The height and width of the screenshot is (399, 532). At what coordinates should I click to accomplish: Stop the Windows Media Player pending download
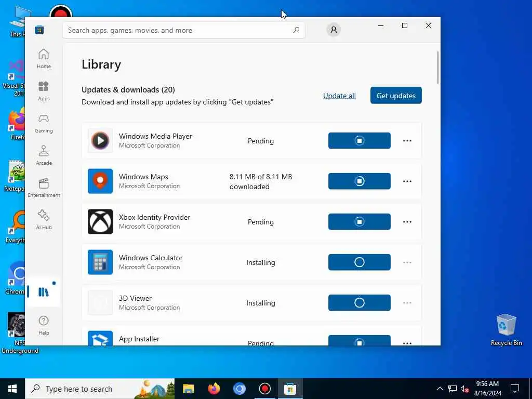360,140
